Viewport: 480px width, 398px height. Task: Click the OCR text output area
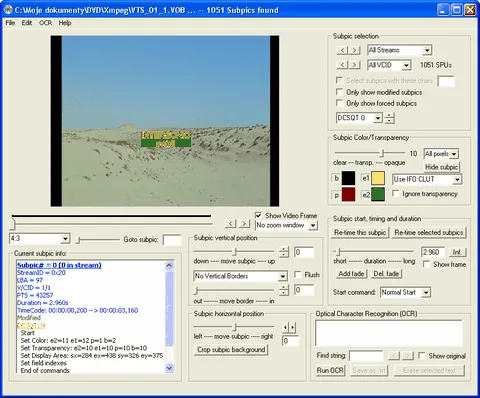point(389,333)
